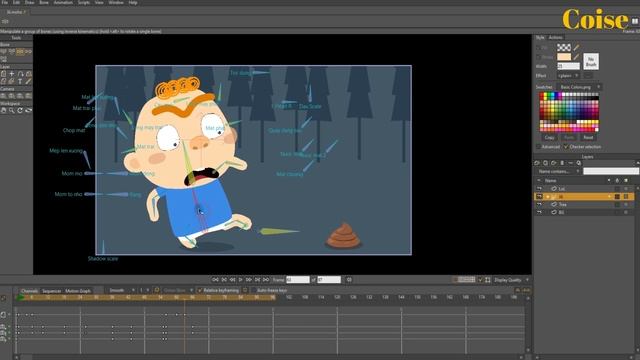The height and width of the screenshot is (360, 640).
Task: Select the Zoom Workspace magnifier tool
Action: [x=12, y=111]
